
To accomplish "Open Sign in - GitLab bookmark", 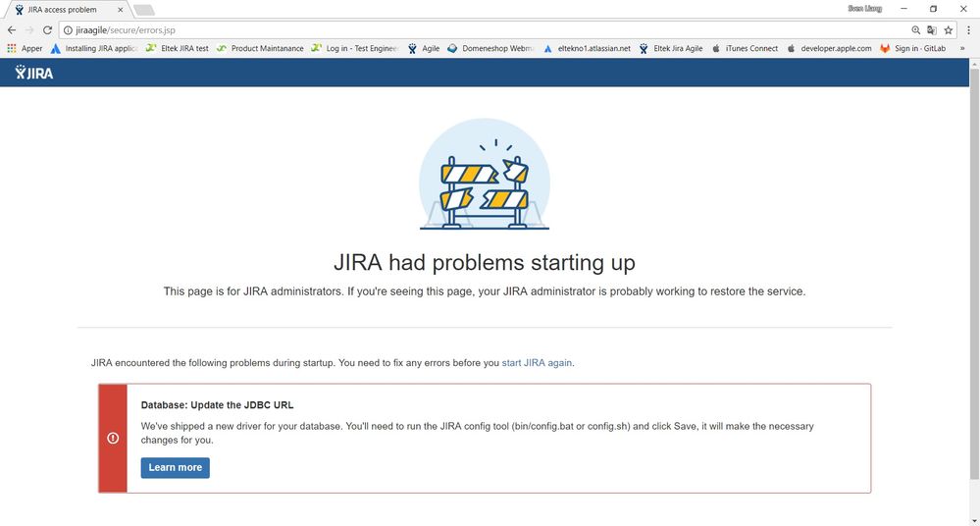I will (913, 48).
